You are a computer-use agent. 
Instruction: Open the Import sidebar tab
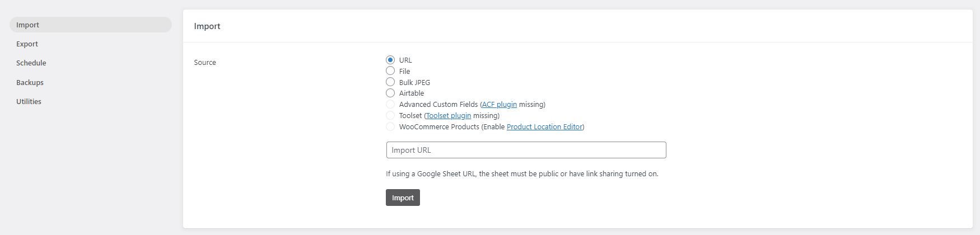(91, 25)
